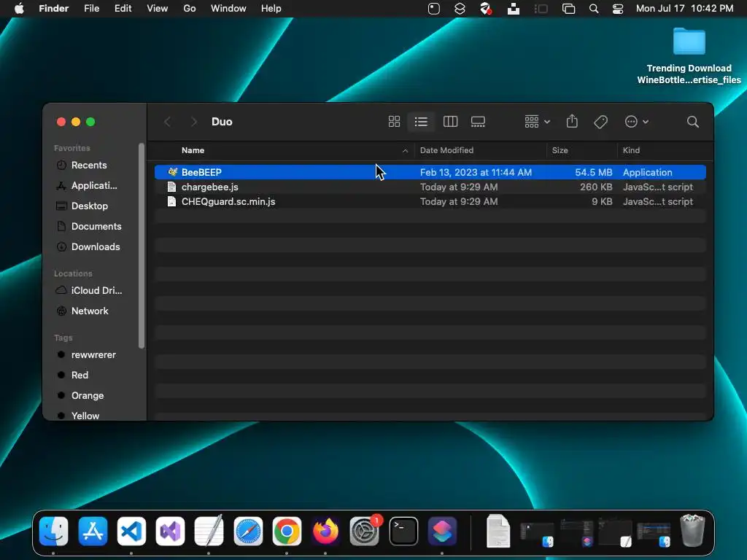Click the chargebee.js document icon
Viewport: 747px width, 560px height.
[172, 187]
